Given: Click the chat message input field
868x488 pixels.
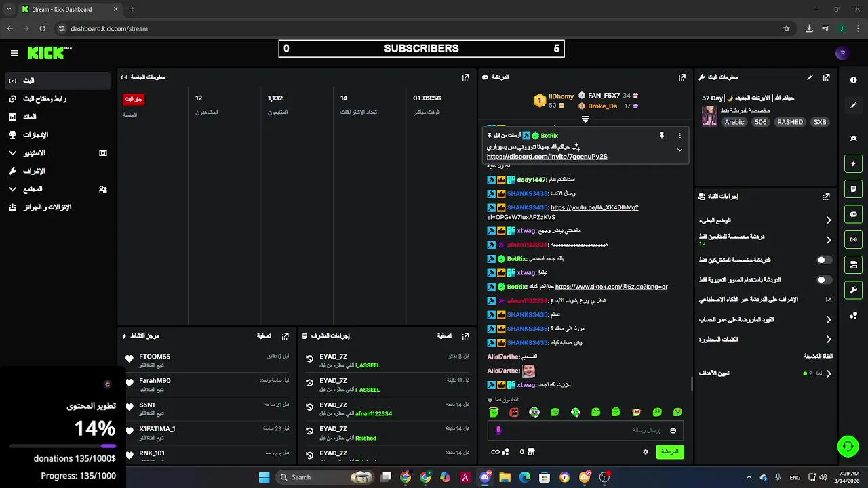Looking at the screenshot, I should click(585, 430).
